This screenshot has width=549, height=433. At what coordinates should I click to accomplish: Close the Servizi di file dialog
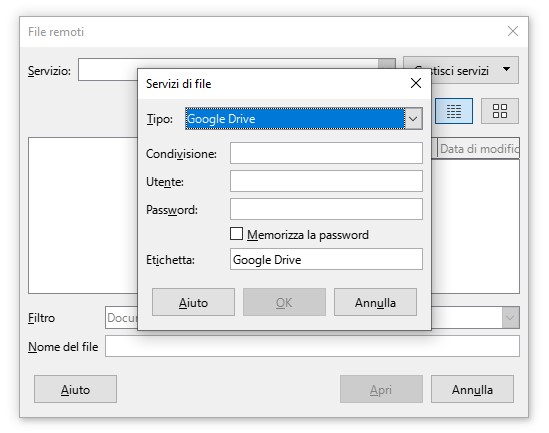coord(416,83)
